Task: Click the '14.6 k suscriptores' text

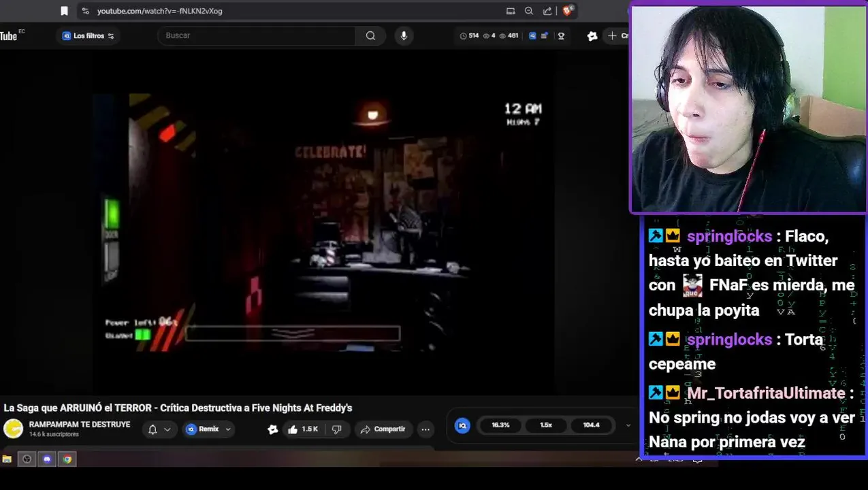Action: point(54,434)
